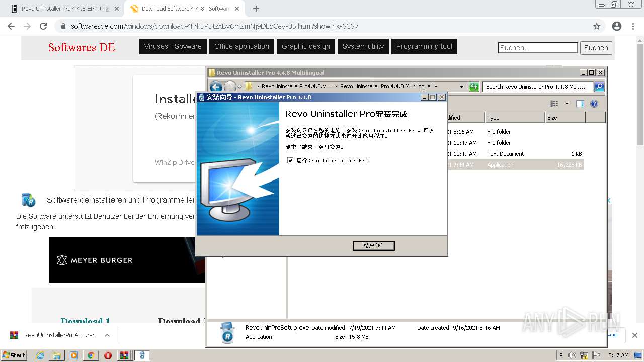This screenshot has height=362, width=644.
Task: Open the Programming tool menu item
Action: [x=424, y=46]
